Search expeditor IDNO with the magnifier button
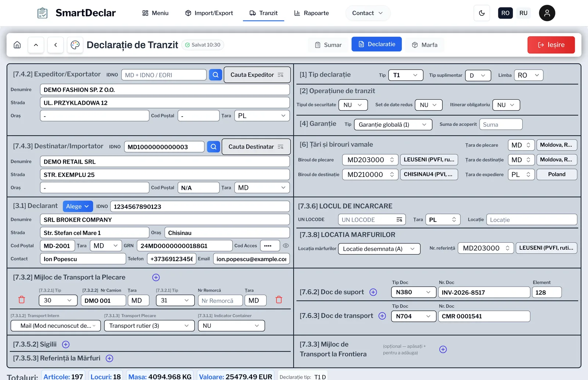The width and height of the screenshot is (588, 380). 215,75
